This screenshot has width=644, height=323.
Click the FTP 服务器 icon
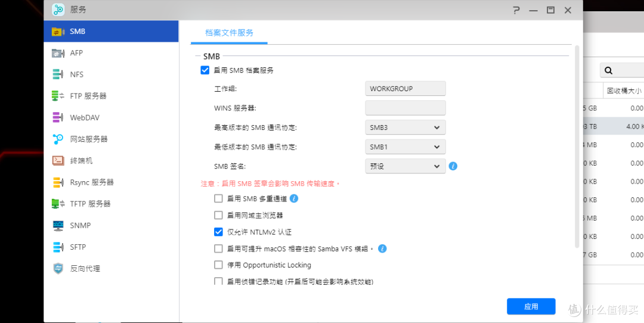click(58, 96)
